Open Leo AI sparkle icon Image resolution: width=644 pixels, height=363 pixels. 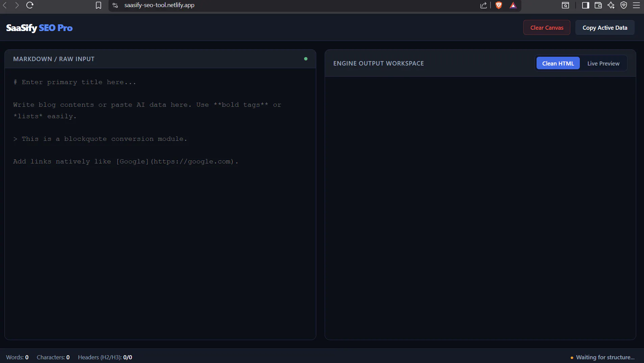pos(611,5)
